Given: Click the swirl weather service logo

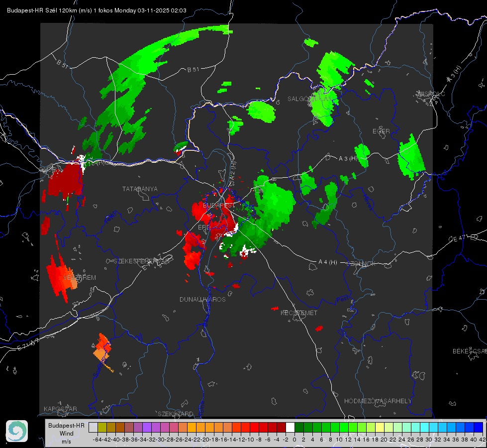Looking at the screenshot, I should (x=17, y=431).
